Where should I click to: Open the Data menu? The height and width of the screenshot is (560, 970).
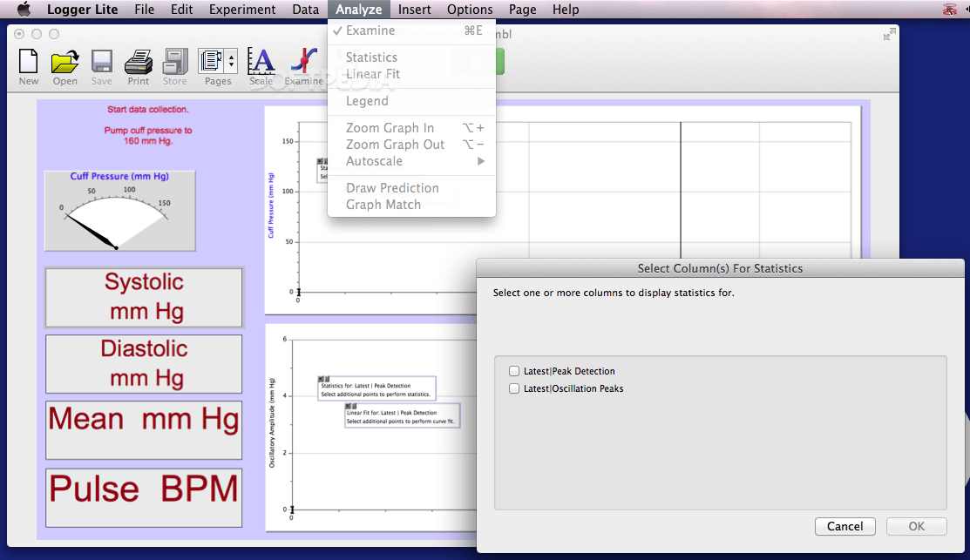(305, 10)
